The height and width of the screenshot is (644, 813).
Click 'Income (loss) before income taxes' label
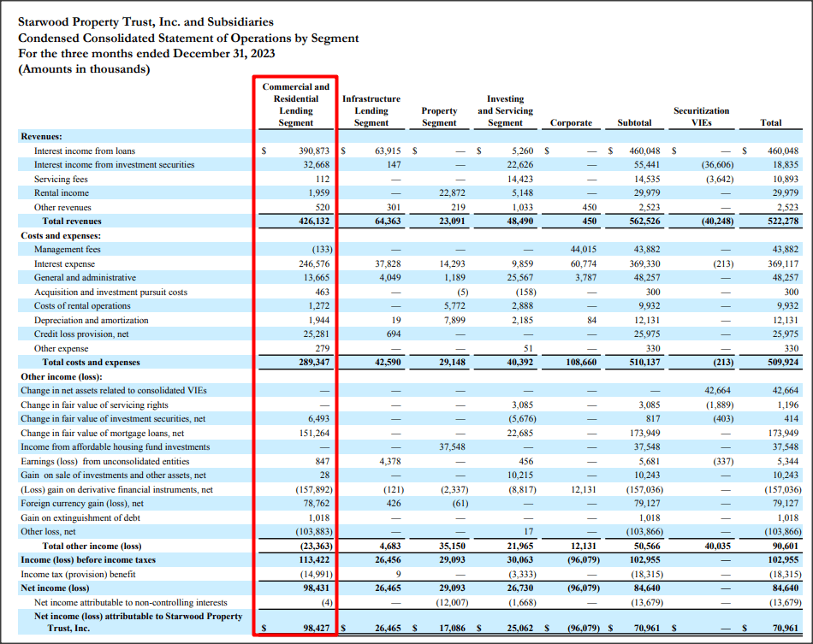pyautogui.click(x=88, y=559)
